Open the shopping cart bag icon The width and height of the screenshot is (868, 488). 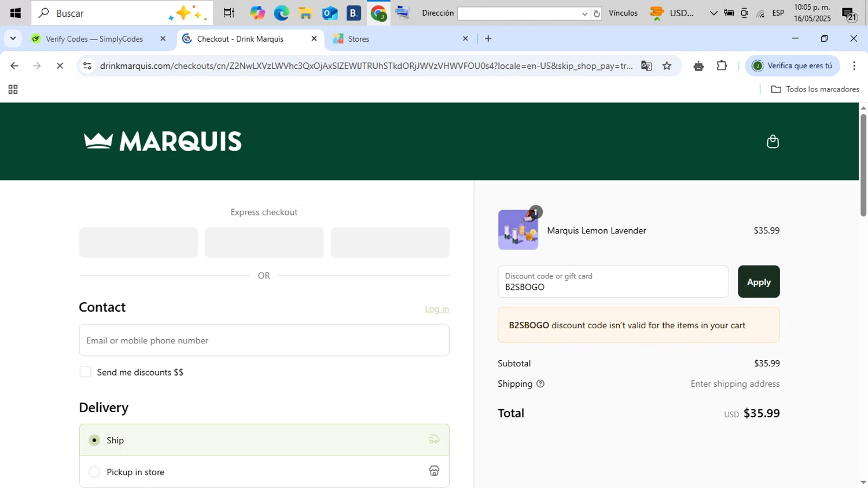[x=773, y=142]
